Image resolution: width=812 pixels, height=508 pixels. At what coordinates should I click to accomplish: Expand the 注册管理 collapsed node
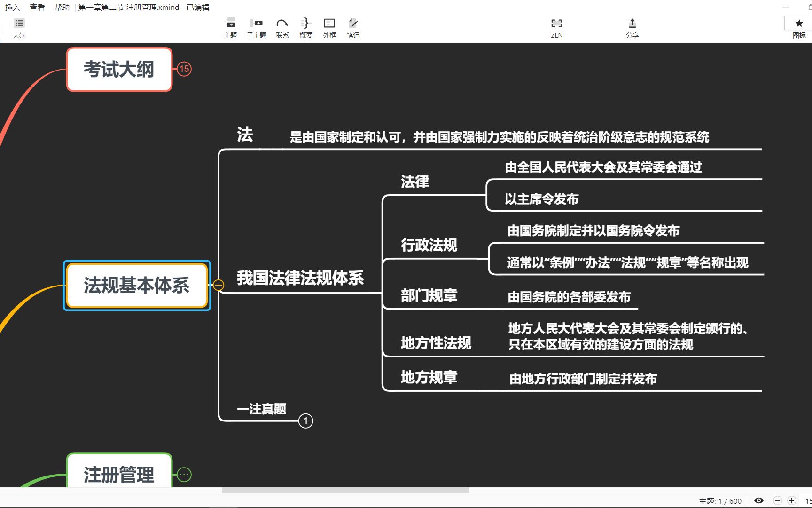(184, 475)
